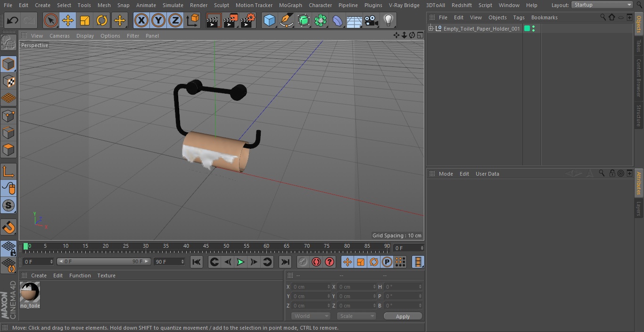The height and width of the screenshot is (332, 644).
Task: Open render settings icon with gear
Action: coord(248,20)
